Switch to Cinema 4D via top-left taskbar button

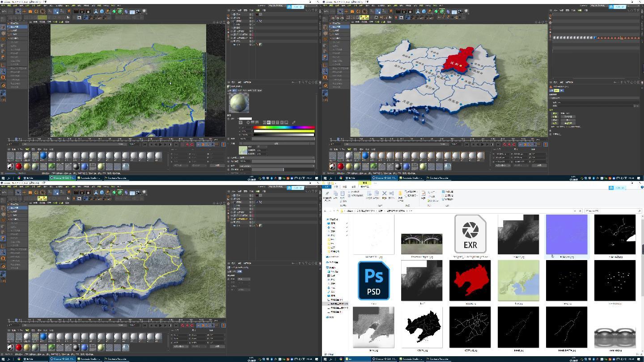point(62,178)
